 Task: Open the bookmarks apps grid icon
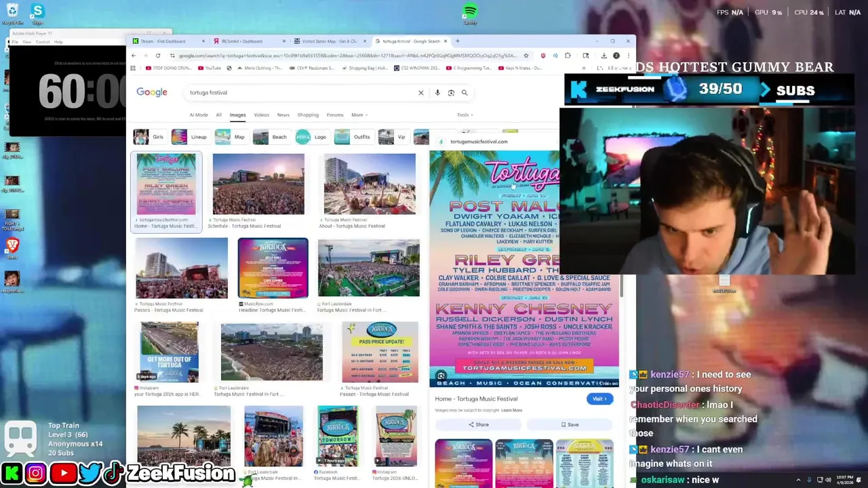pos(134,68)
